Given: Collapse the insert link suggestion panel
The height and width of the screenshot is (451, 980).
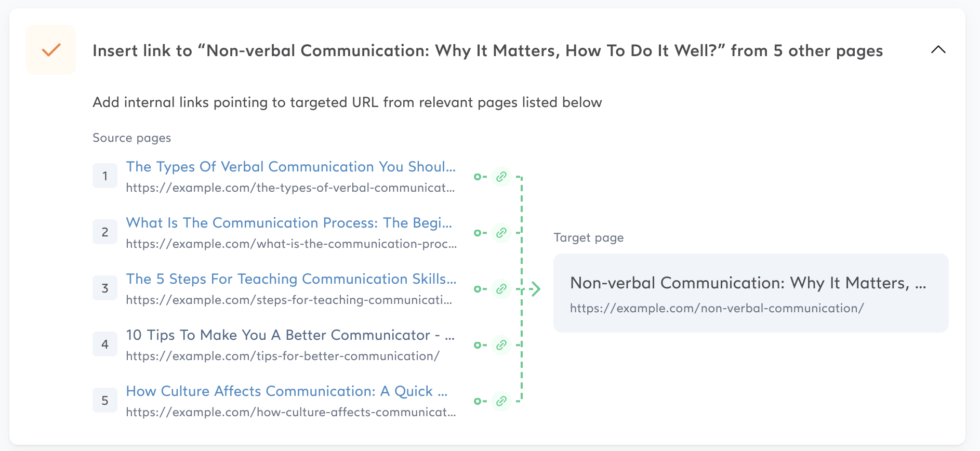Looking at the screenshot, I should [938, 50].
